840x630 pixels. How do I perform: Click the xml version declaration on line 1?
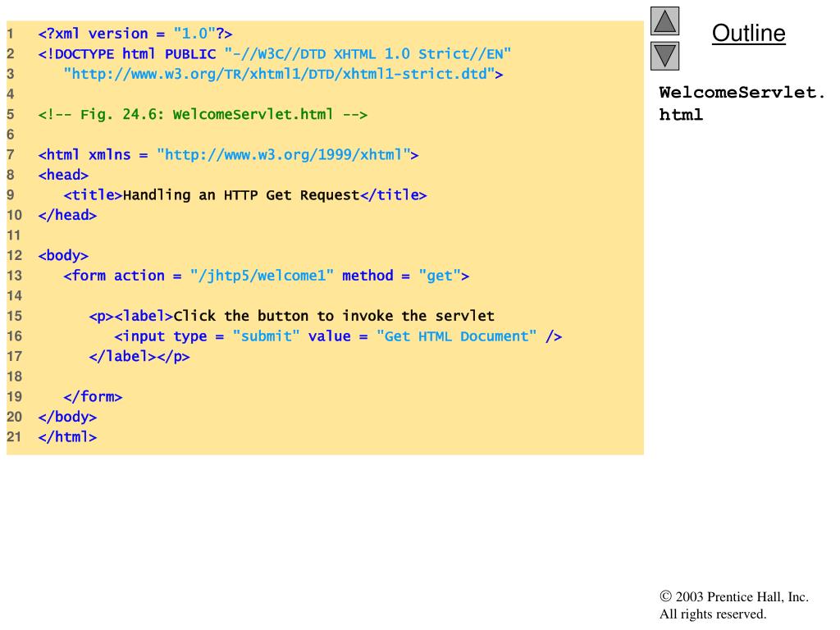pyautogui.click(x=135, y=34)
